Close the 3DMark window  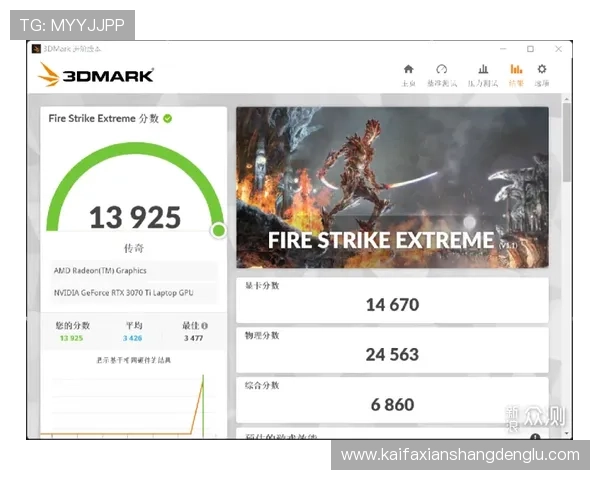click(558, 49)
